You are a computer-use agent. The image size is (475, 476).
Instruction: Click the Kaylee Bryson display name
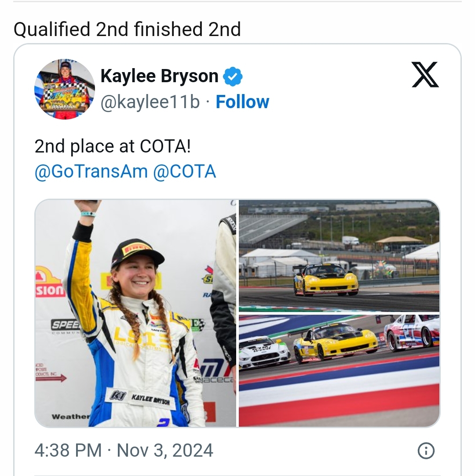coord(159,76)
